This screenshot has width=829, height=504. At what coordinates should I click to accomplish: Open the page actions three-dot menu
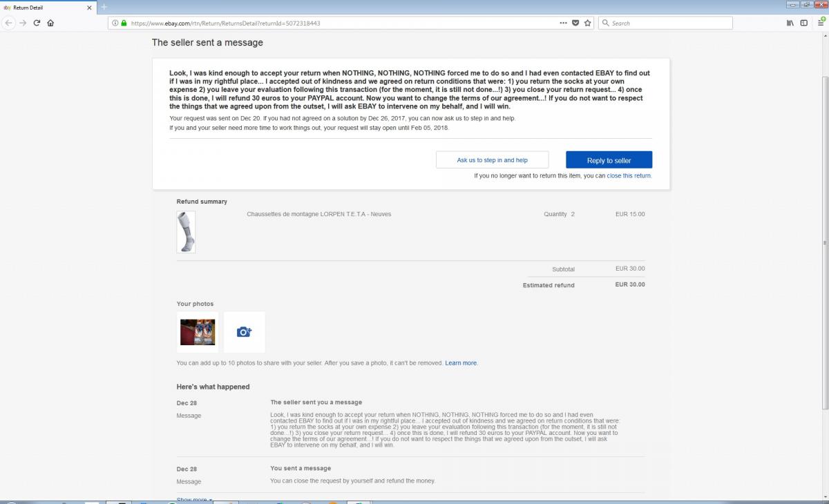click(564, 23)
